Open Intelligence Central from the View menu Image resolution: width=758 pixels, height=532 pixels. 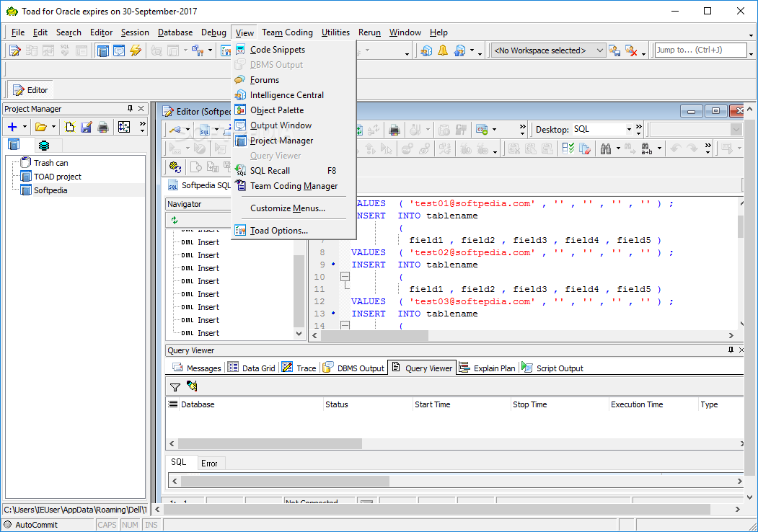[x=294, y=94]
